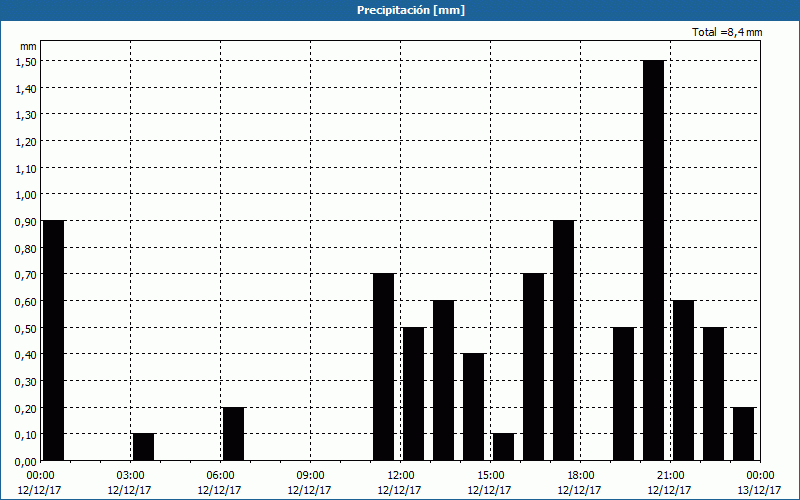Click the 06:00 x-axis time label
The width and height of the screenshot is (800, 500).
[220, 476]
